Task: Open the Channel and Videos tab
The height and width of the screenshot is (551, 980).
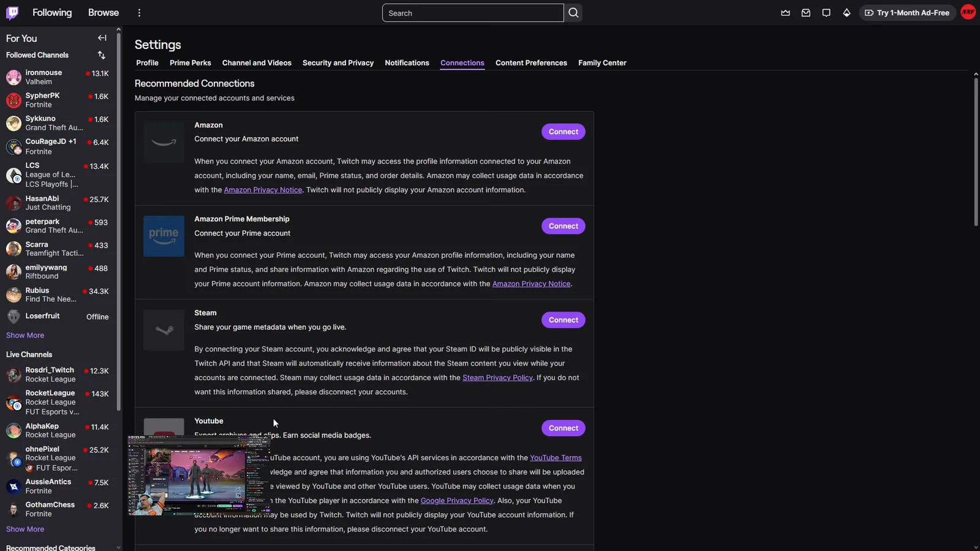Action: coord(257,63)
